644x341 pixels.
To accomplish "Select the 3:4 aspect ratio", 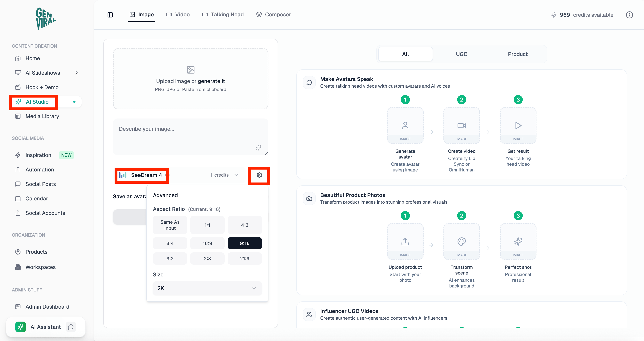I will [170, 243].
